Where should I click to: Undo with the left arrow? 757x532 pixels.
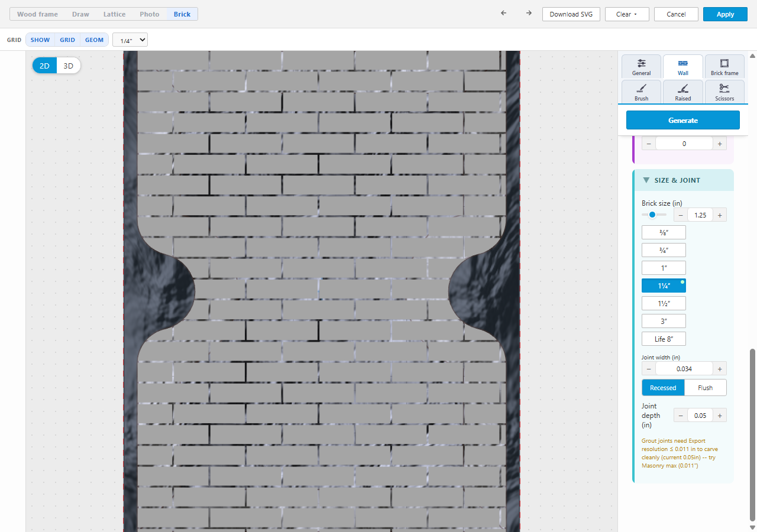tap(504, 14)
